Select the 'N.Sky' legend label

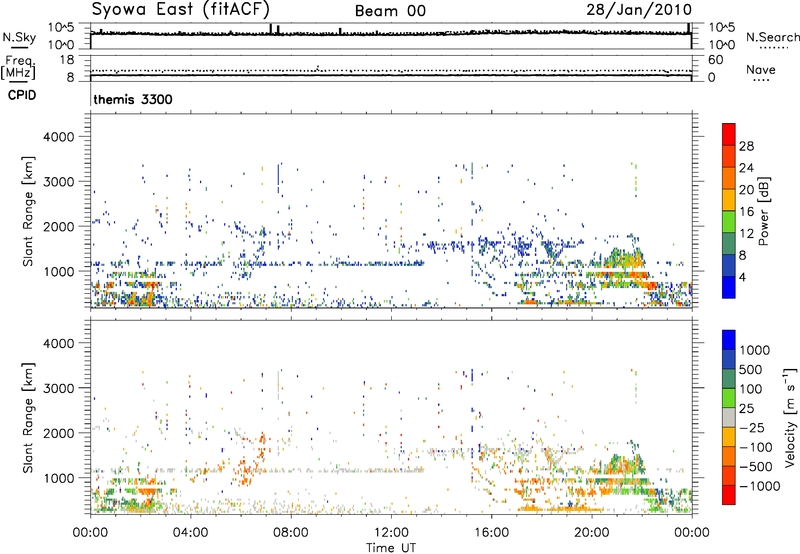tap(19, 37)
